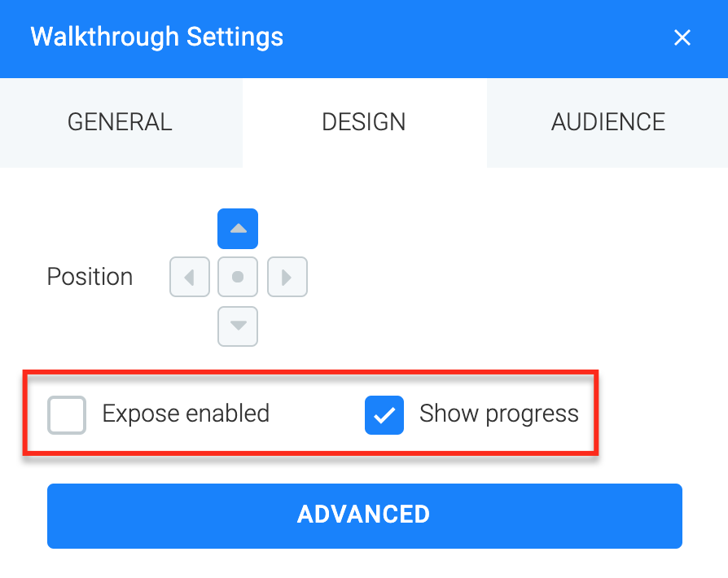The width and height of the screenshot is (728, 578).
Task: Pick the bottom position arrow button
Action: 238,326
